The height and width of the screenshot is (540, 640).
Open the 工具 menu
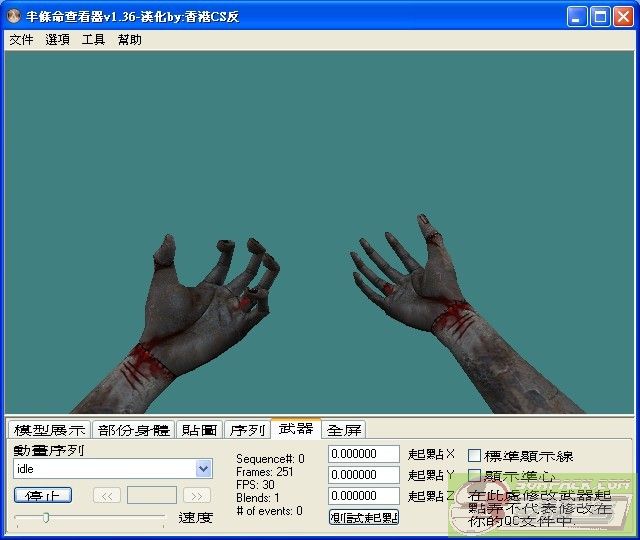point(93,40)
